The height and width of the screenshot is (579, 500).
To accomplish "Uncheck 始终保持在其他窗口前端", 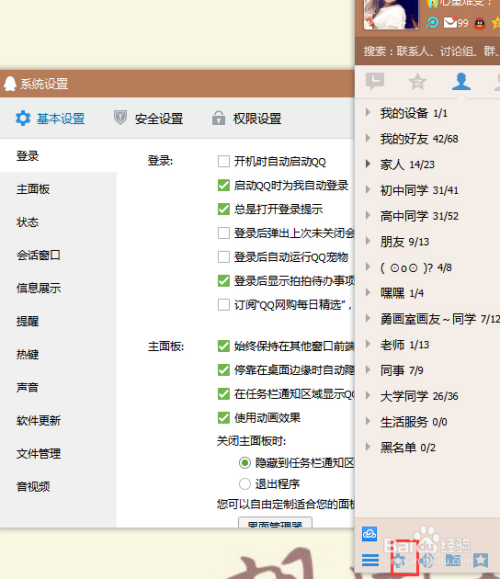I will pos(223,346).
